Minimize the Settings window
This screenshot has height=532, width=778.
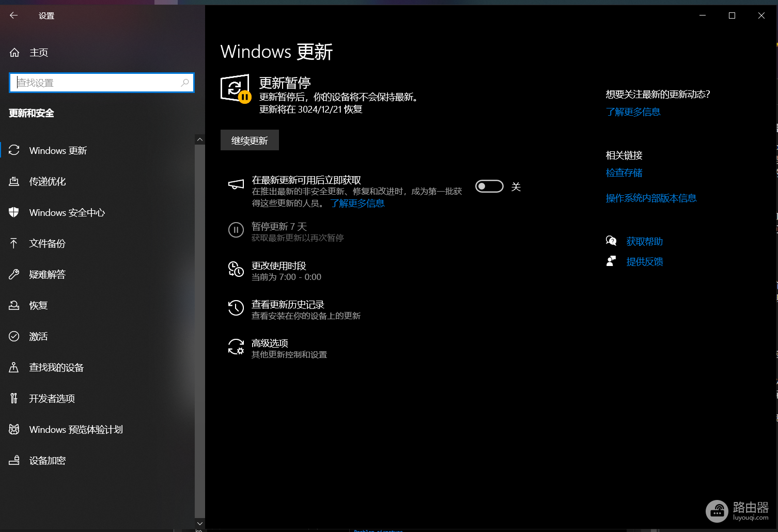703,15
